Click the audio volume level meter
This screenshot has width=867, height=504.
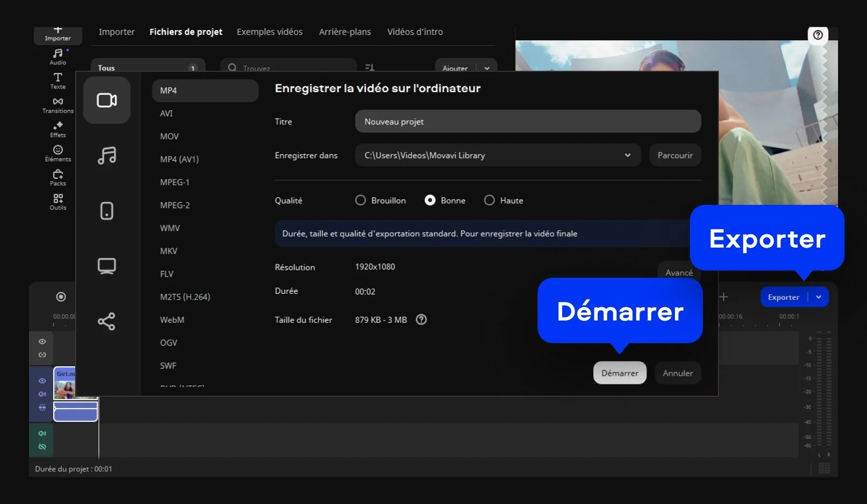click(x=829, y=390)
